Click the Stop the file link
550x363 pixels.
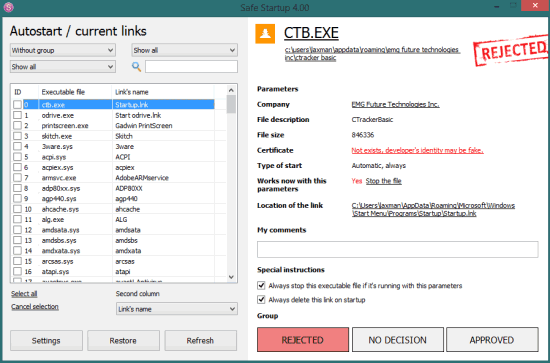(383, 181)
